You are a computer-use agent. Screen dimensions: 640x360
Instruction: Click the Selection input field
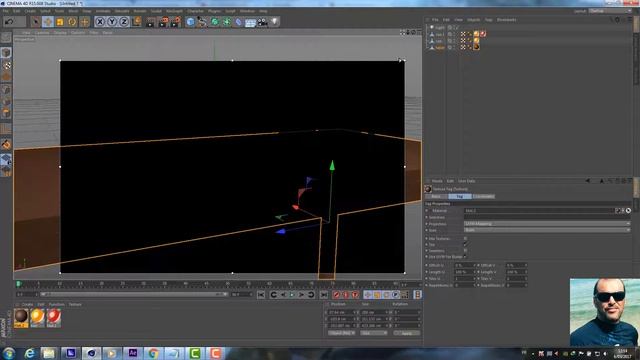point(547,217)
